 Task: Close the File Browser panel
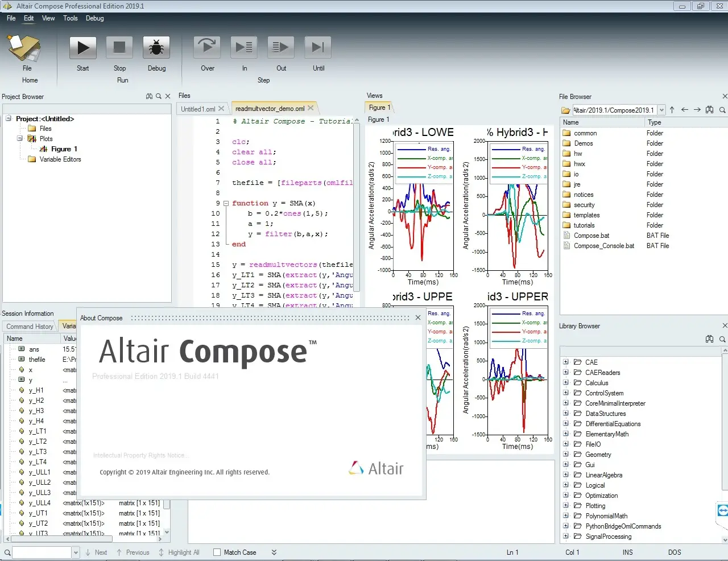click(725, 97)
